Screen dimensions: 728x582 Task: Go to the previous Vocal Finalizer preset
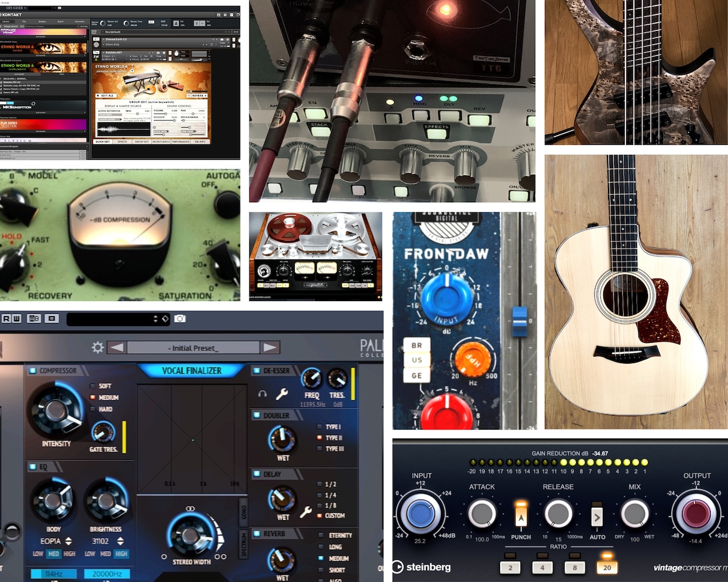116,348
